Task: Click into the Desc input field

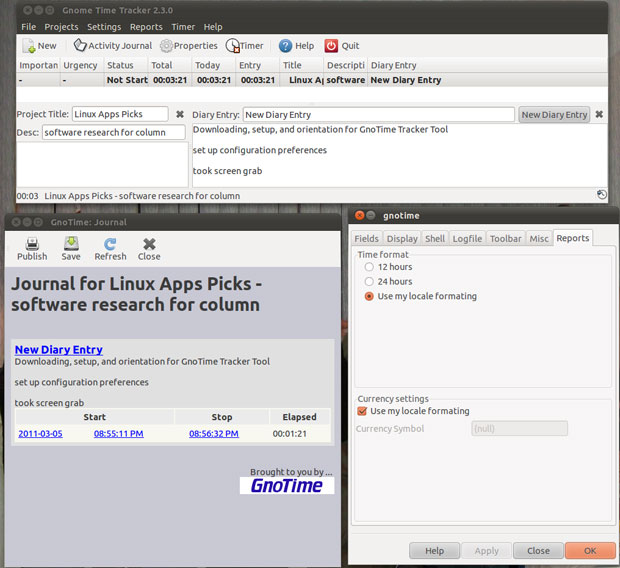Action: click(113, 132)
